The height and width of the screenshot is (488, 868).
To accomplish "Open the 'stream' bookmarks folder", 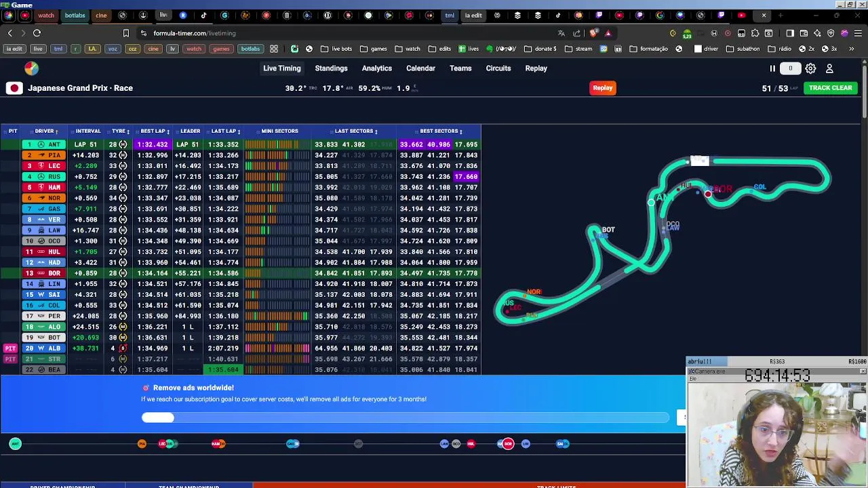I will pyautogui.click(x=578, y=49).
